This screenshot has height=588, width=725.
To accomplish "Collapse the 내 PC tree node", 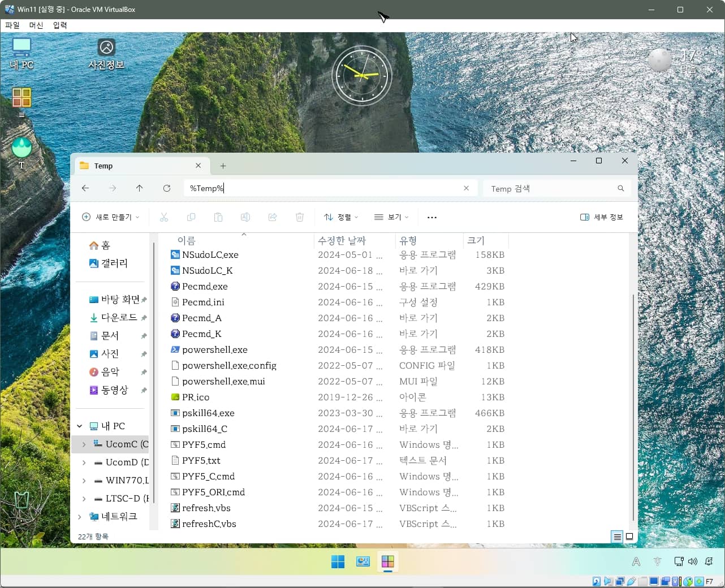I will [80, 426].
